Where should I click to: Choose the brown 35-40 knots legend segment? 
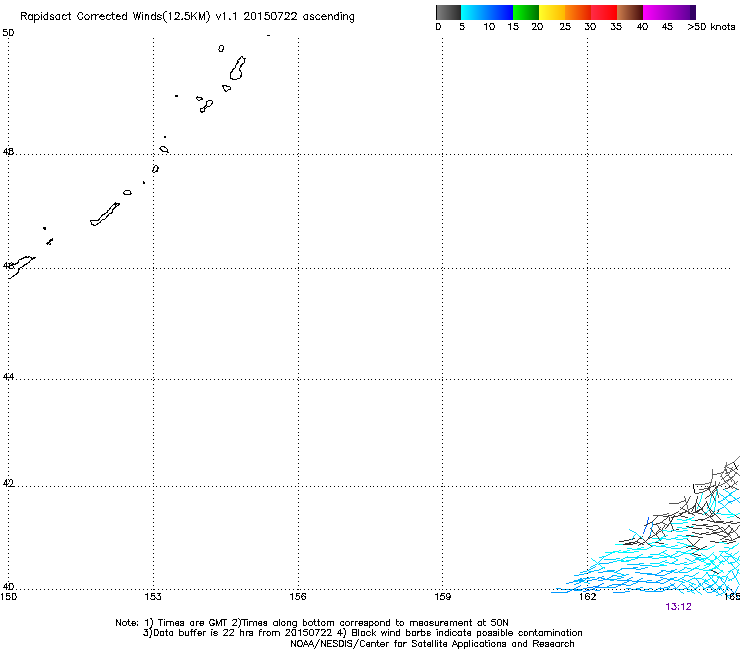click(630, 12)
